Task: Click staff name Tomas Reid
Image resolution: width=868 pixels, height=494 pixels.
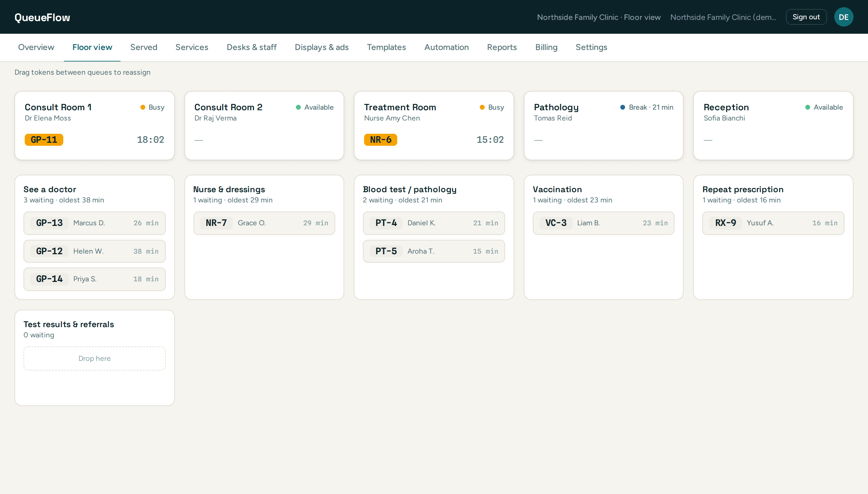Action: tap(553, 118)
